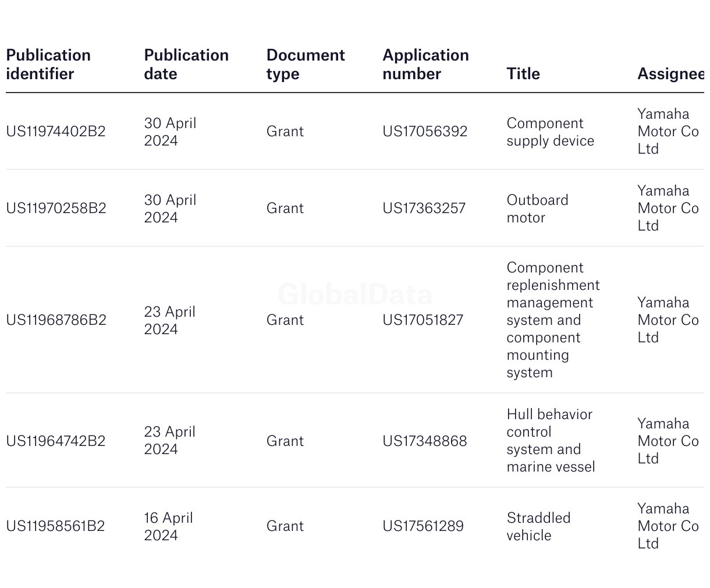Click the Publication date column header

click(x=186, y=65)
